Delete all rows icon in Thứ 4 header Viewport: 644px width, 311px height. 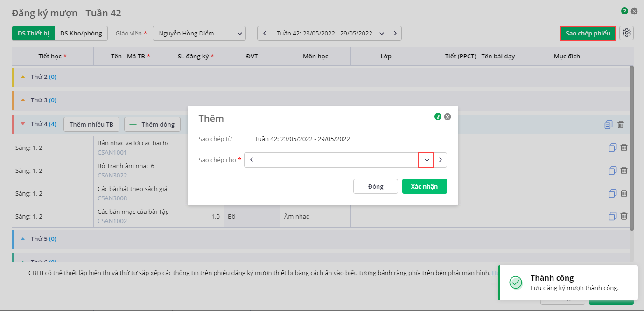point(621,125)
